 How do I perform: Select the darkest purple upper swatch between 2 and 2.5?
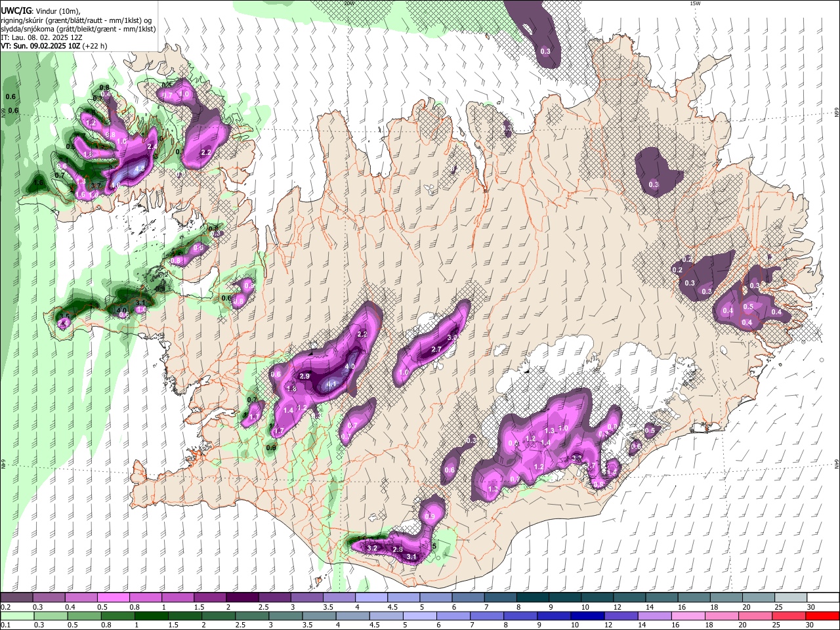click(241, 598)
